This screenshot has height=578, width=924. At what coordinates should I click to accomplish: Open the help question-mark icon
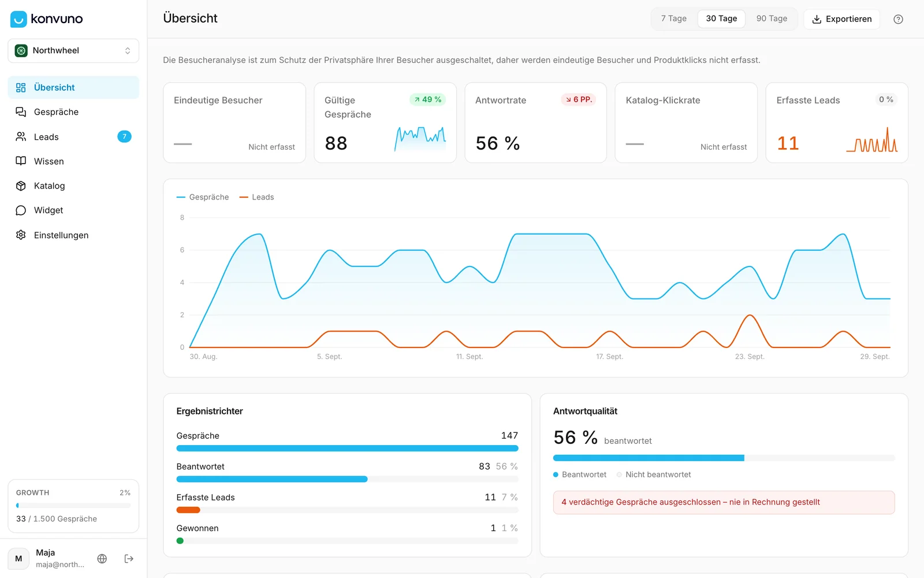point(898,19)
